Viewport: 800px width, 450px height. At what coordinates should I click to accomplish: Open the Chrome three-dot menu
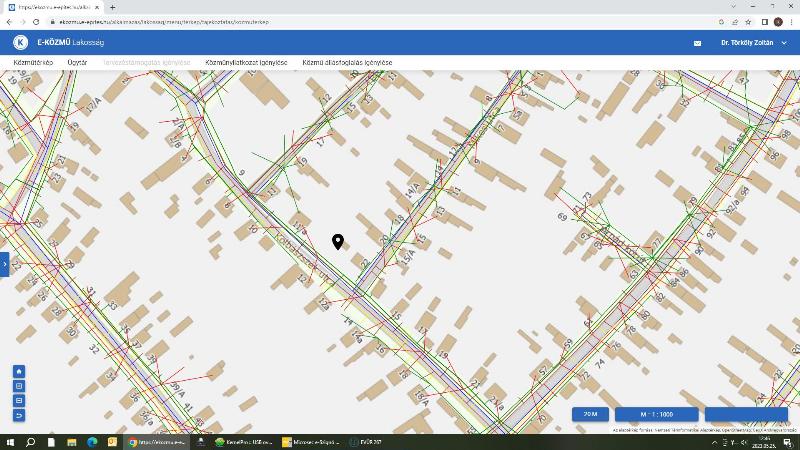(x=792, y=22)
